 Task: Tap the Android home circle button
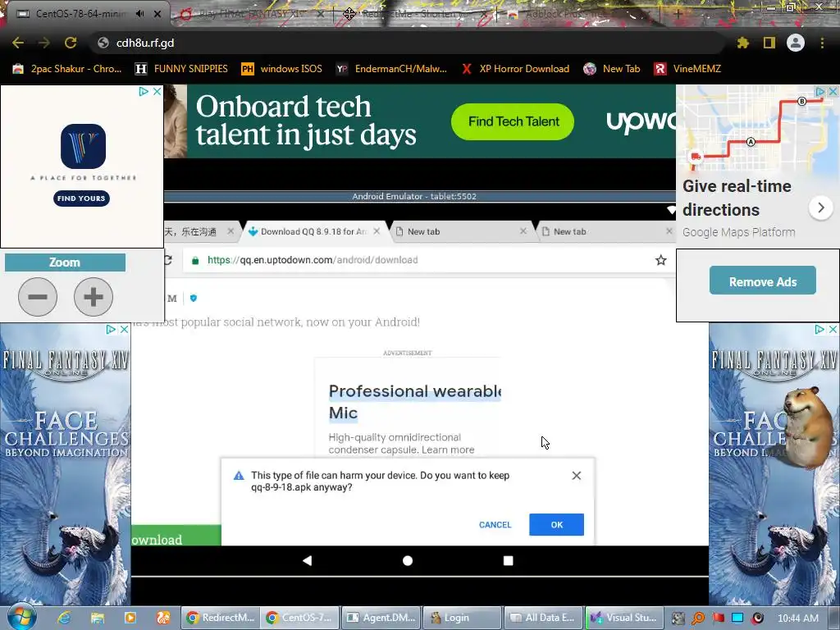[x=408, y=561]
